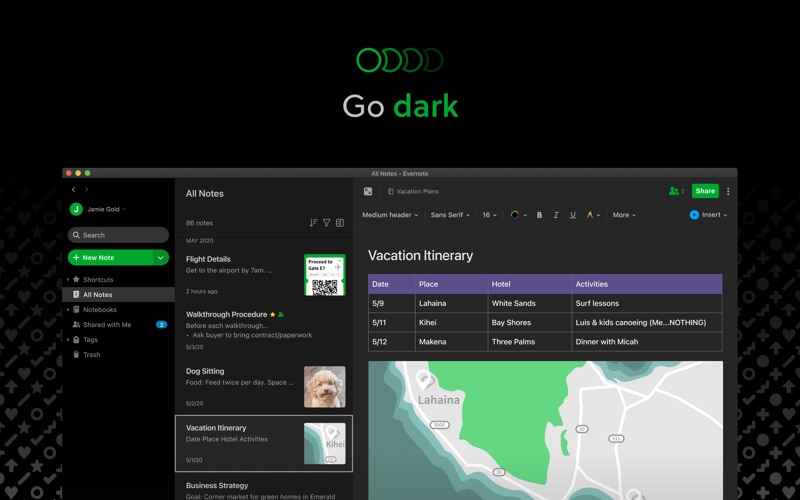This screenshot has height=500, width=800.
Task: Click the Activities column header cell
Action: (x=647, y=284)
